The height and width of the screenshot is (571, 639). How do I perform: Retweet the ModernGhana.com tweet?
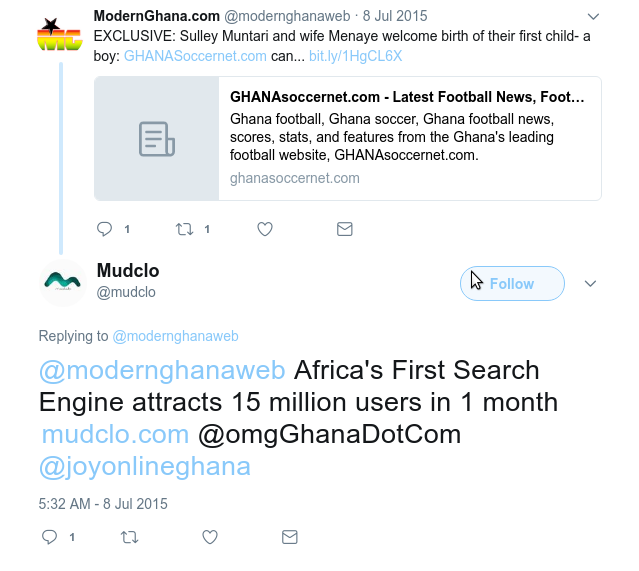(185, 229)
